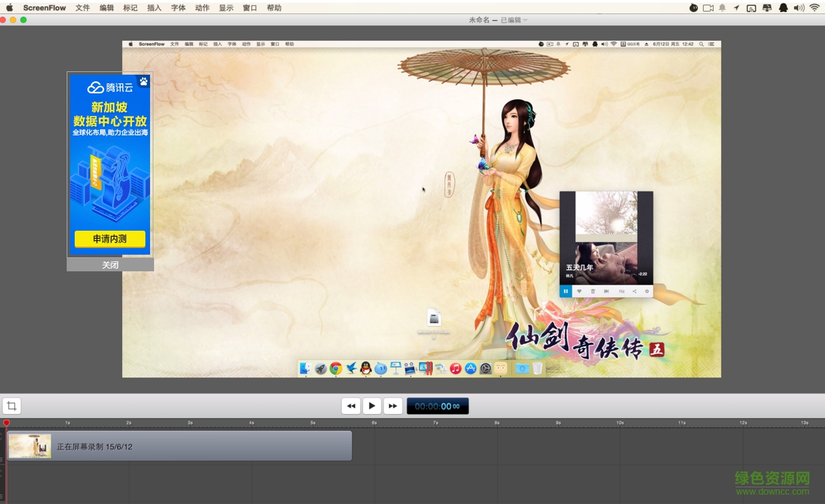Open the 文件 menu in ScreenFlow
Viewport: 825px width, 504px height.
83,7
